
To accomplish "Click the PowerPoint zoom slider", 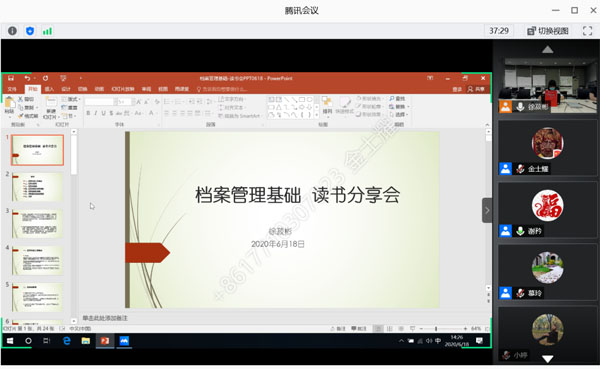I will pyautogui.click(x=443, y=328).
